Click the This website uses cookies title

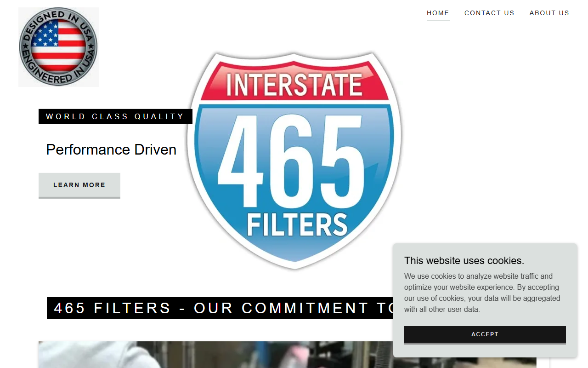point(464,261)
